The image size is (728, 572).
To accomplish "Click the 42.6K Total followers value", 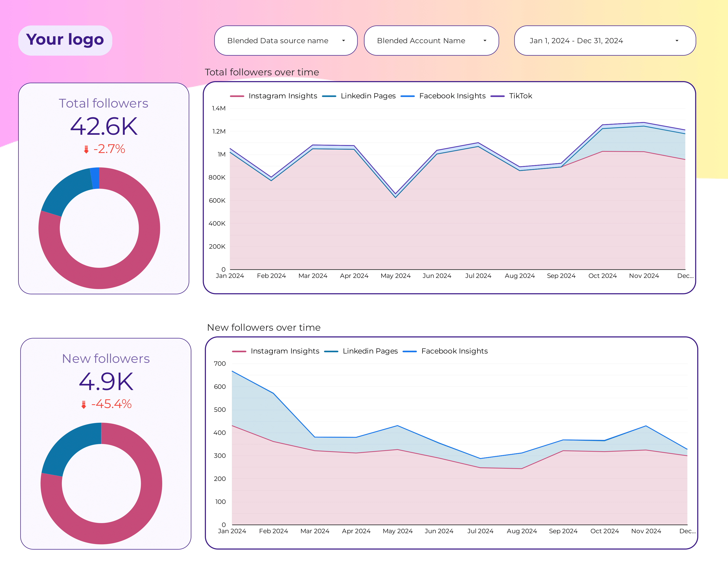I will pos(104,127).
